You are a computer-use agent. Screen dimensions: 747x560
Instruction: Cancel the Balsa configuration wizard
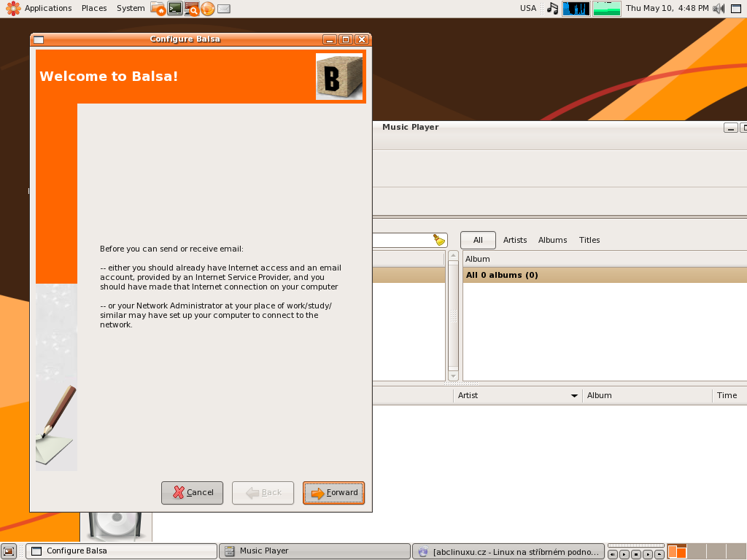point(192,492)
